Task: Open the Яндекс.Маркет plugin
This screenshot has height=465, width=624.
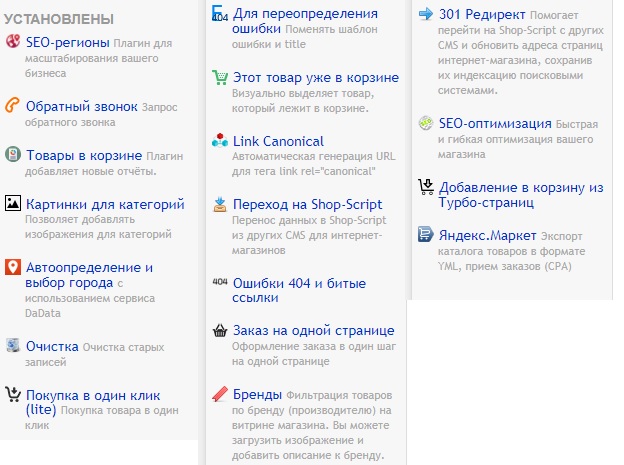Action: point(488,235)
